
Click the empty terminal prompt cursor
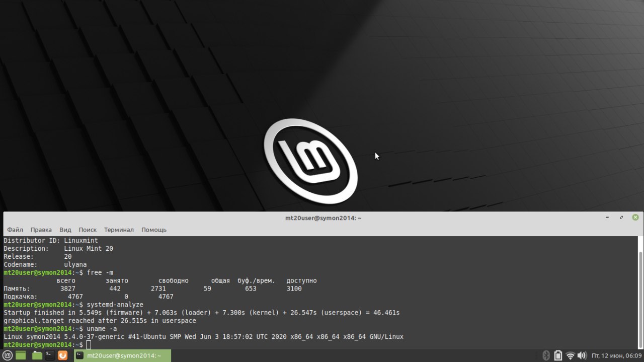pyautogui.click(x=89, y=345)
